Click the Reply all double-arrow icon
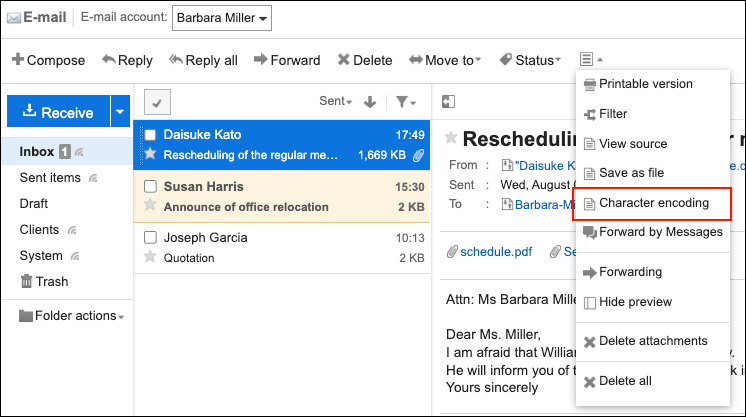This screenshot has width=746, height=417. click(x=176, y=60)
